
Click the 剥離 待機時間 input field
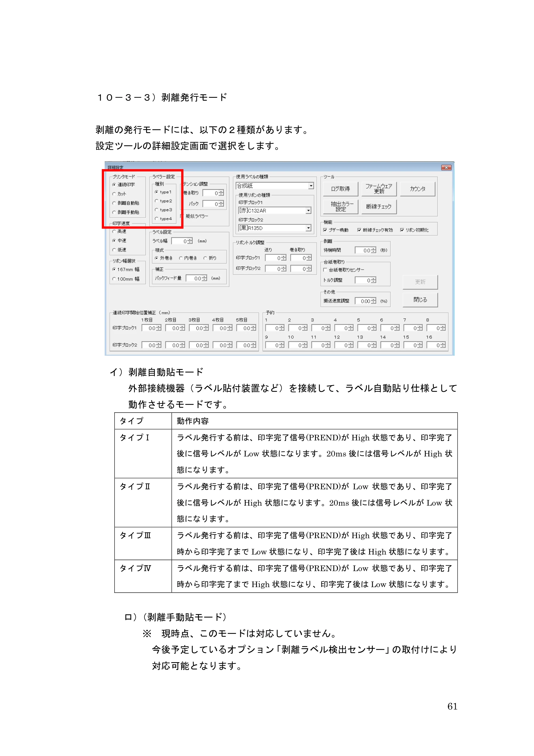coord(366,251)
